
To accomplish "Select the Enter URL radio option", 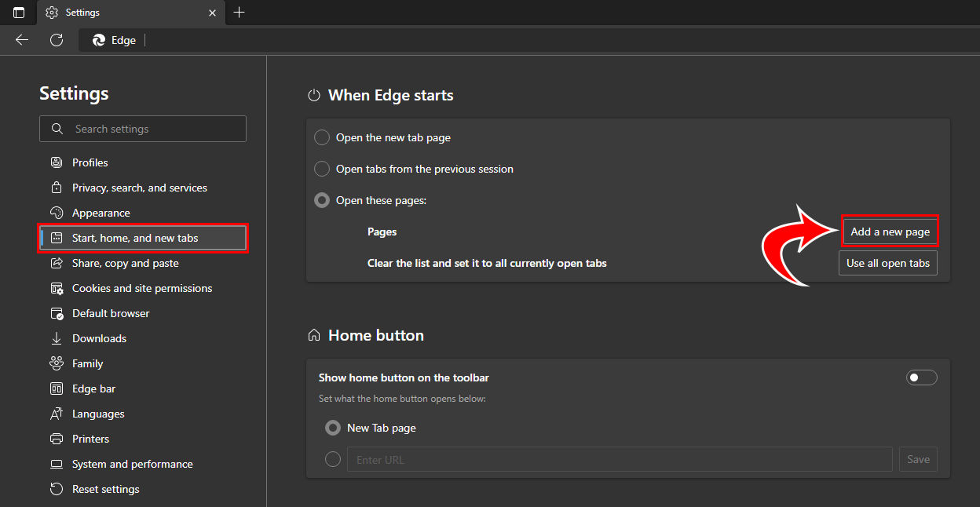I will (x=332, y=459).
